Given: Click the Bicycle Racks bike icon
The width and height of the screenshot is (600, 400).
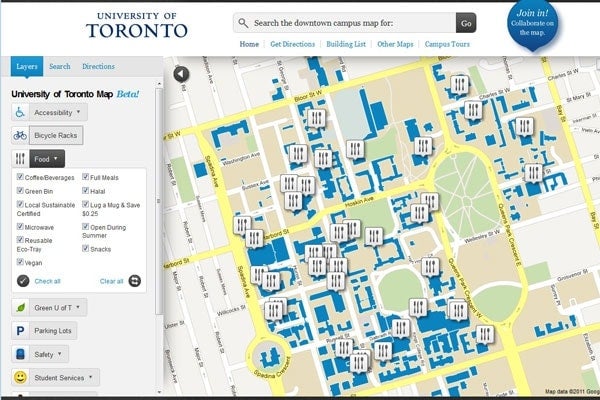Looking at the screenshot, I should [x=20, y=135].
